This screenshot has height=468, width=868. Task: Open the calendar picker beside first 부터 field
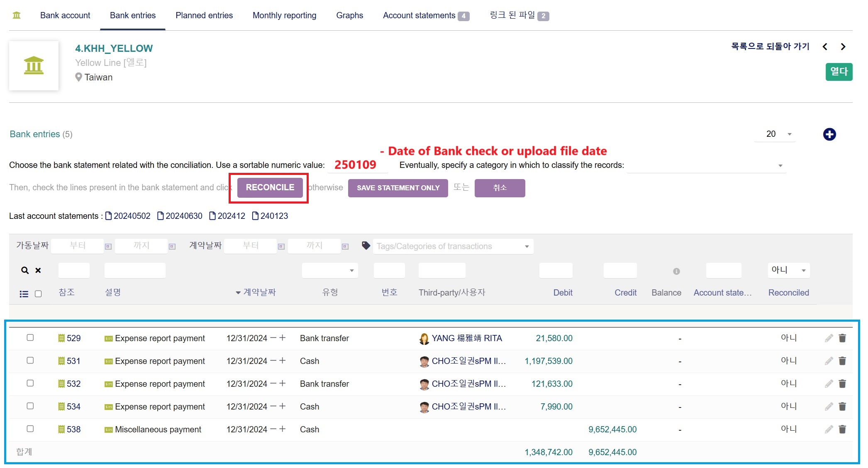[108, 246]
